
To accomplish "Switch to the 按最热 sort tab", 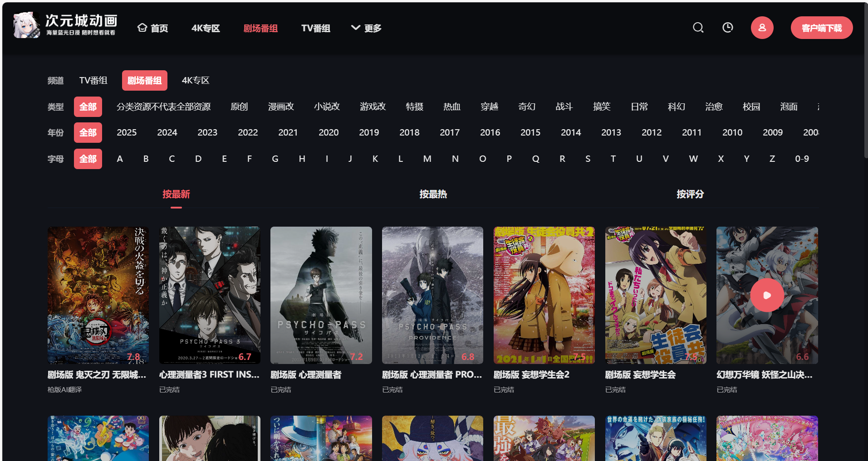I will click(x=433, y=194).
